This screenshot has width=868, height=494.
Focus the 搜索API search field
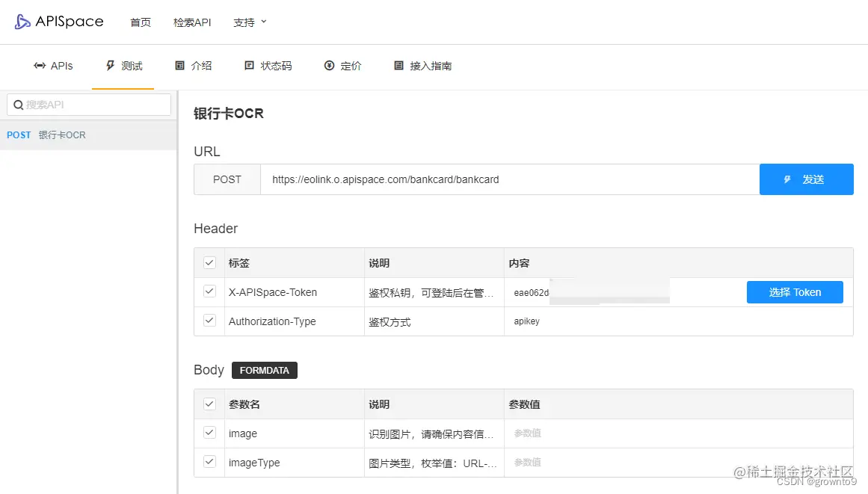(x=88, y=105)
